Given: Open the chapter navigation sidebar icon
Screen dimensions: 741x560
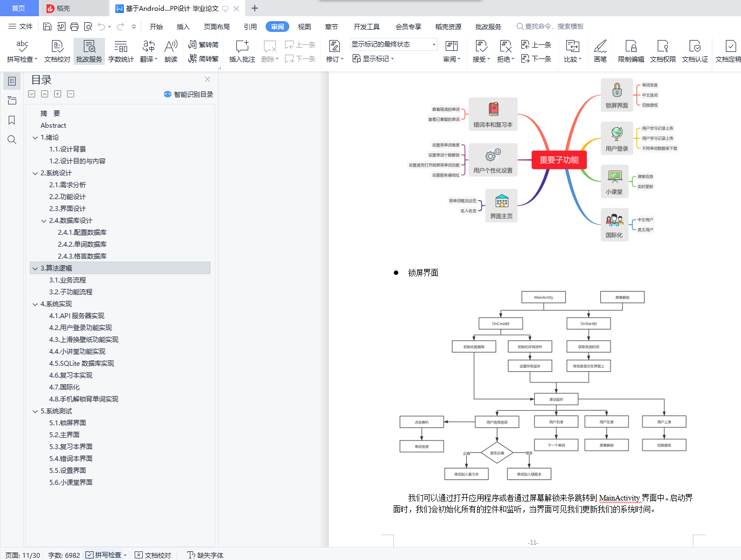Looking at the screenshot, I should 12,101.
